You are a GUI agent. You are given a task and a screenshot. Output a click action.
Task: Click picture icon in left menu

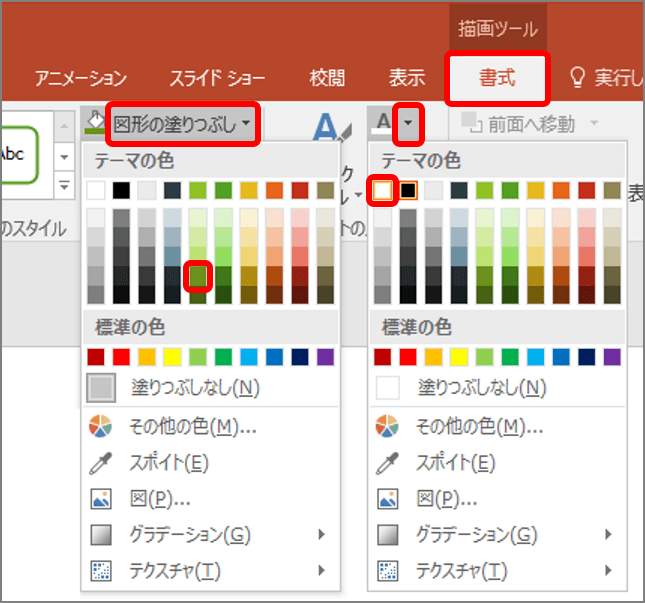point(101,499)
